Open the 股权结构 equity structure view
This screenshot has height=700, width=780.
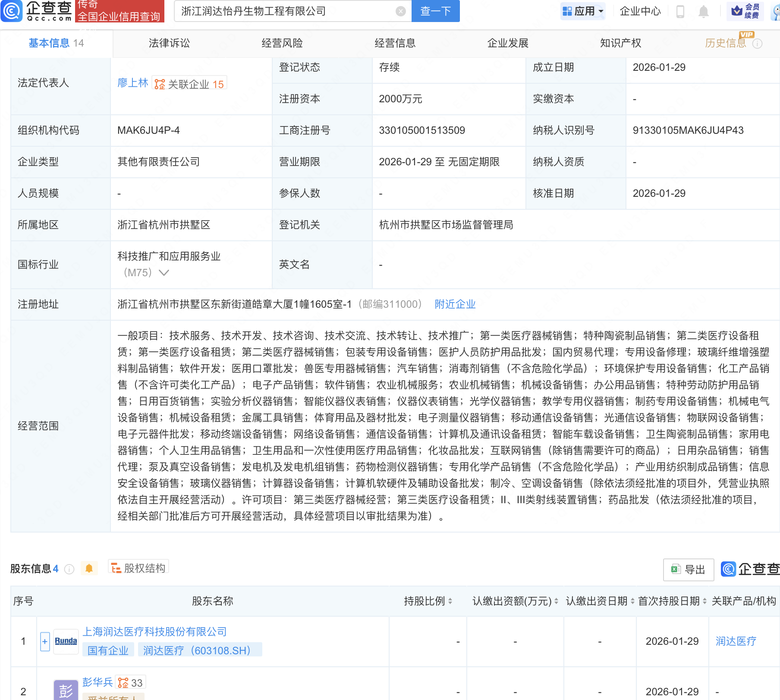[138, 568]
